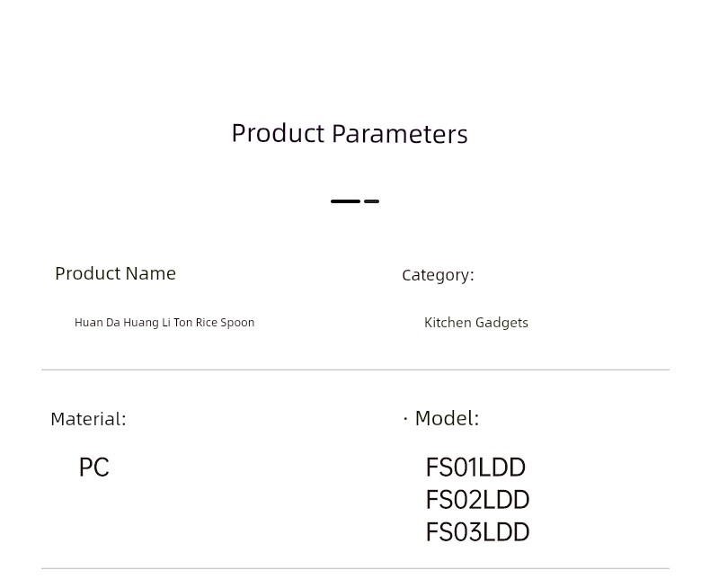Click the PC material value

94,467
